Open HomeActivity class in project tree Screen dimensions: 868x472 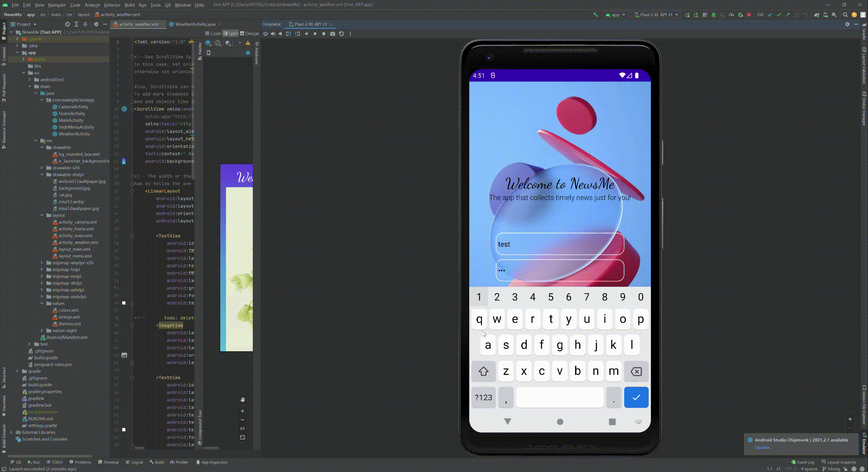pos(71,113)
